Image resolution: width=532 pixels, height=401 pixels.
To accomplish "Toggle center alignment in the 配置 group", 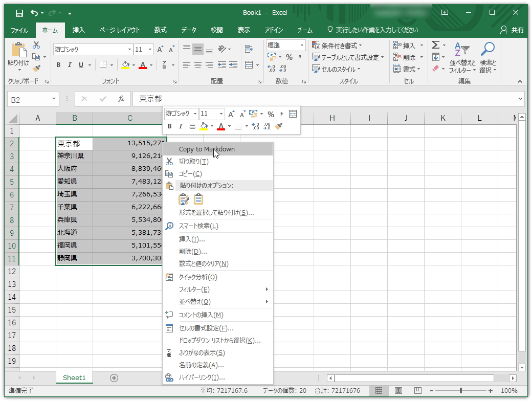I will pos(197,65).
